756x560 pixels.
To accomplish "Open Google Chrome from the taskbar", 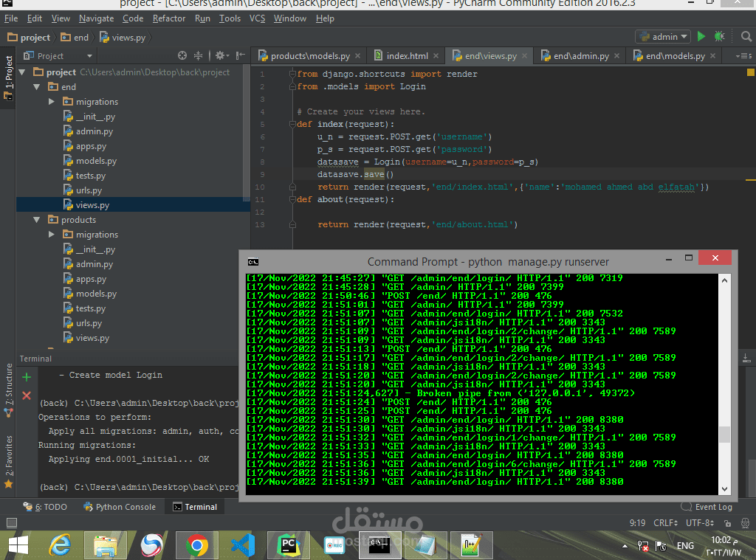I will coord(196,545).
